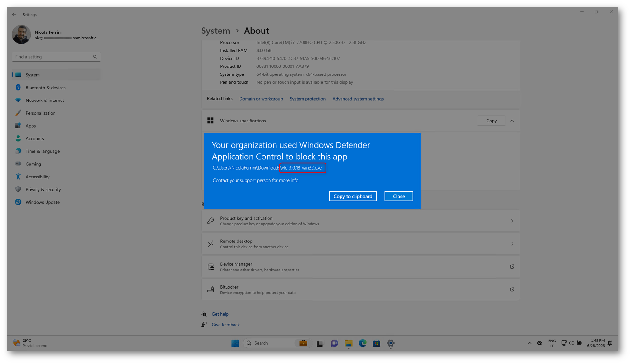Click the Device ID value text

(298, 59)
